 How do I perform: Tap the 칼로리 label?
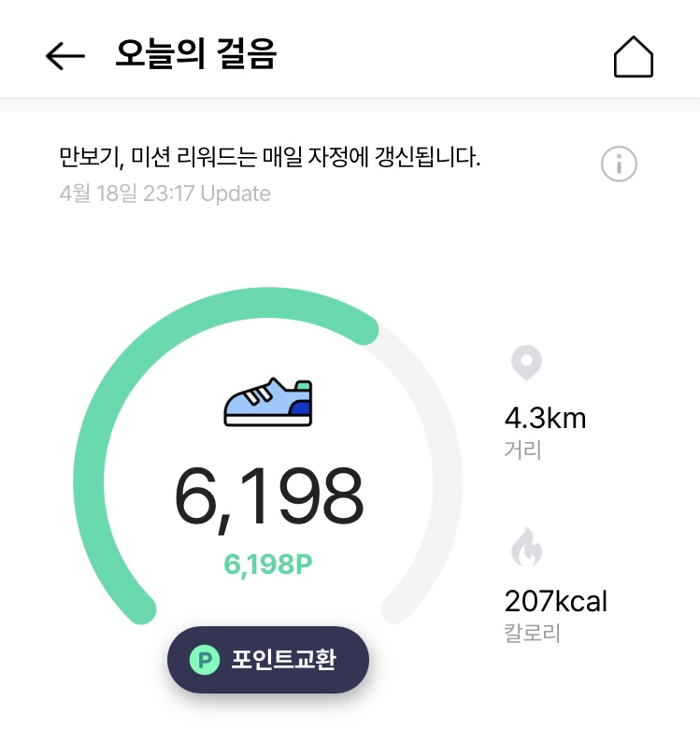coord(532,633)
